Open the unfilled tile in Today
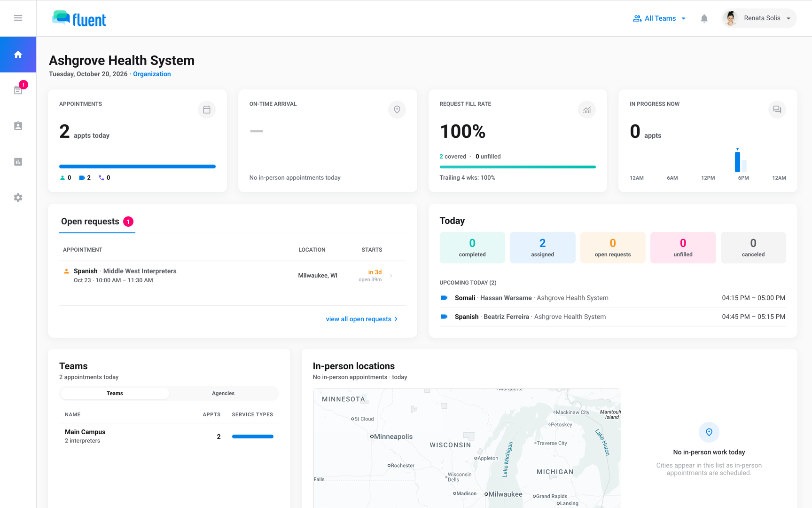 tap(683, 247)
